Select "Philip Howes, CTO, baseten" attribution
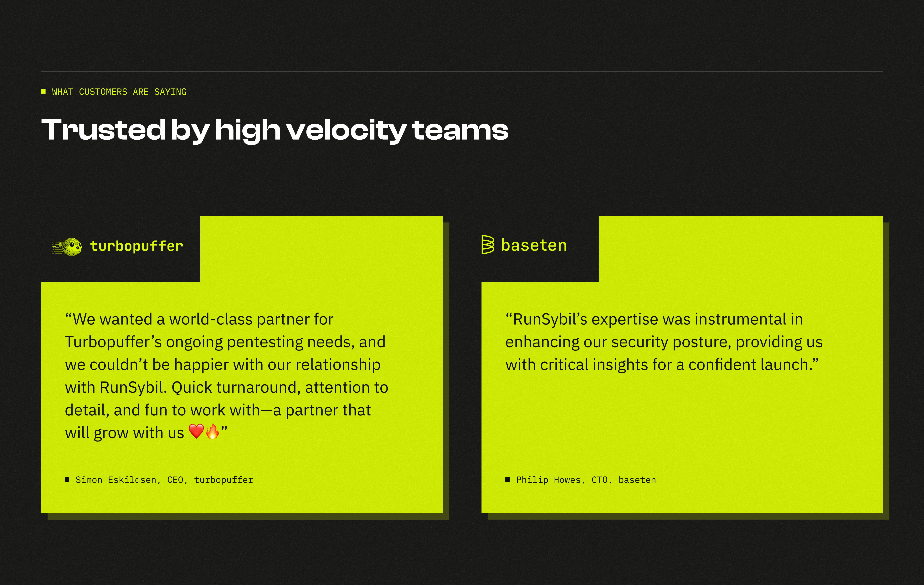924x585 pixels. click(x=586, y=480)
